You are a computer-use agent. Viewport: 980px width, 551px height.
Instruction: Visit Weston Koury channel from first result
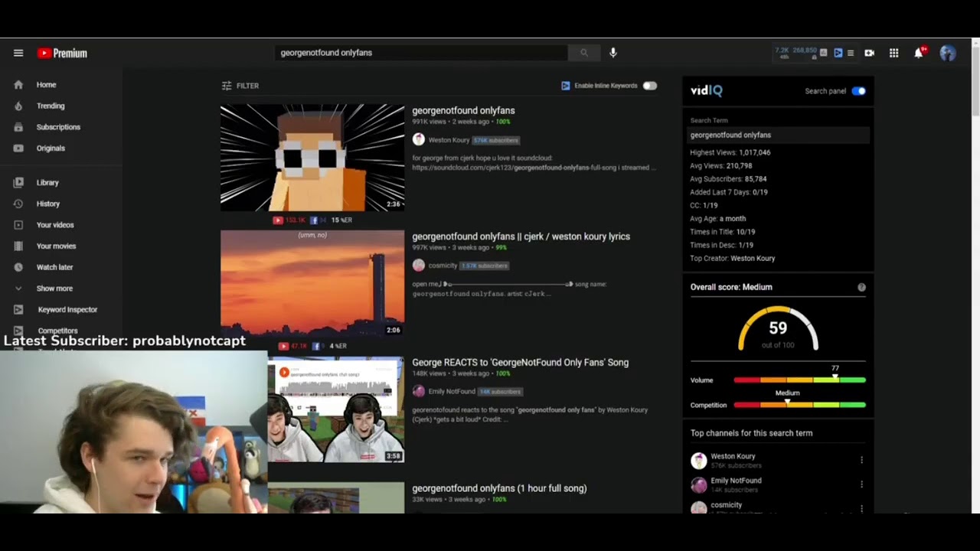449,140
